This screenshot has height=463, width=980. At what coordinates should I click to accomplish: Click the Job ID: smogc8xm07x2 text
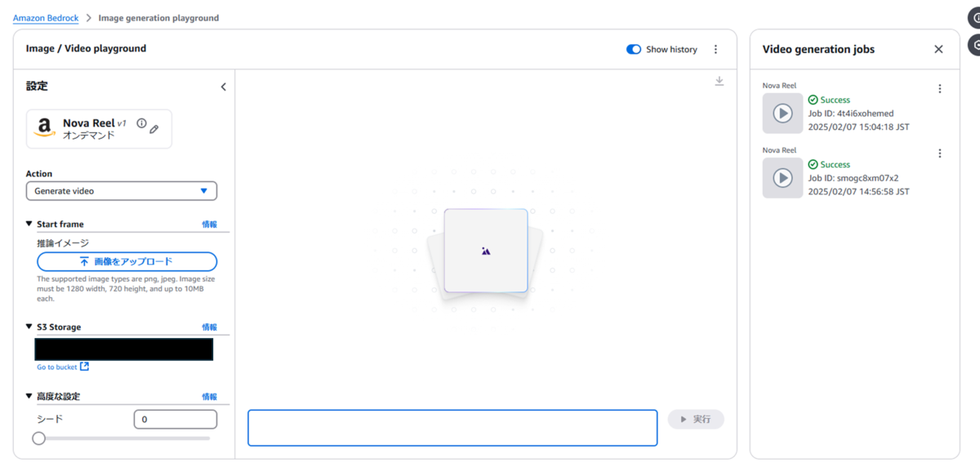tap(853, 178)
